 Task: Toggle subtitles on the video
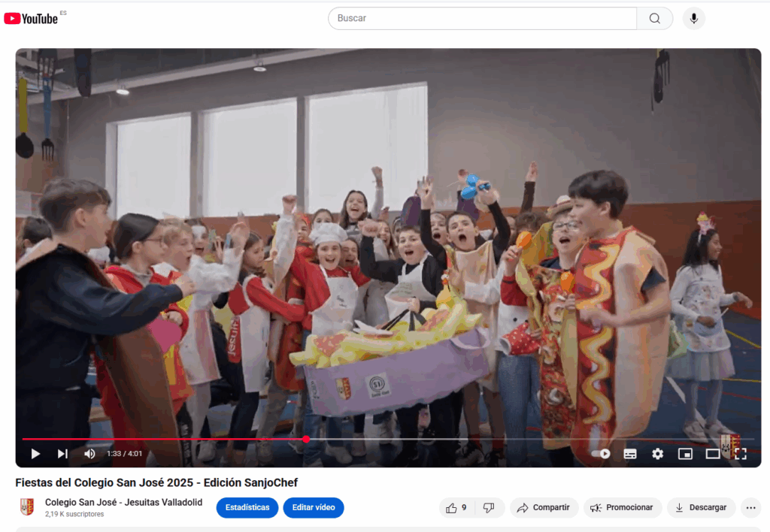(630, 454)
